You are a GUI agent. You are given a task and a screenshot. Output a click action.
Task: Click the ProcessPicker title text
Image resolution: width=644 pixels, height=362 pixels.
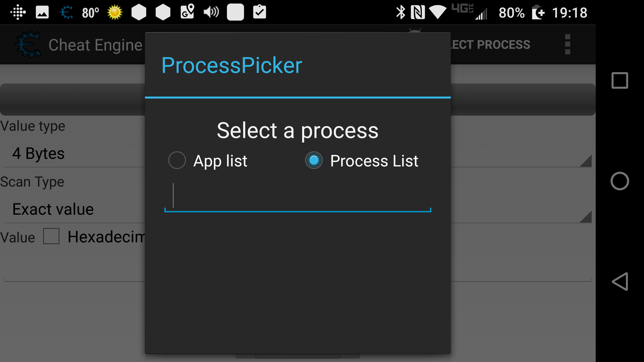pyautogui.click(x=231, y=65)
